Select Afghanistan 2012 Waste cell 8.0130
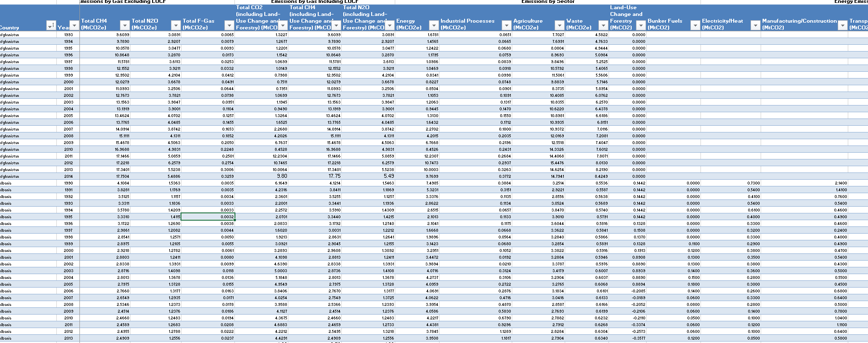The image size is (868, 343). point(587,163)
